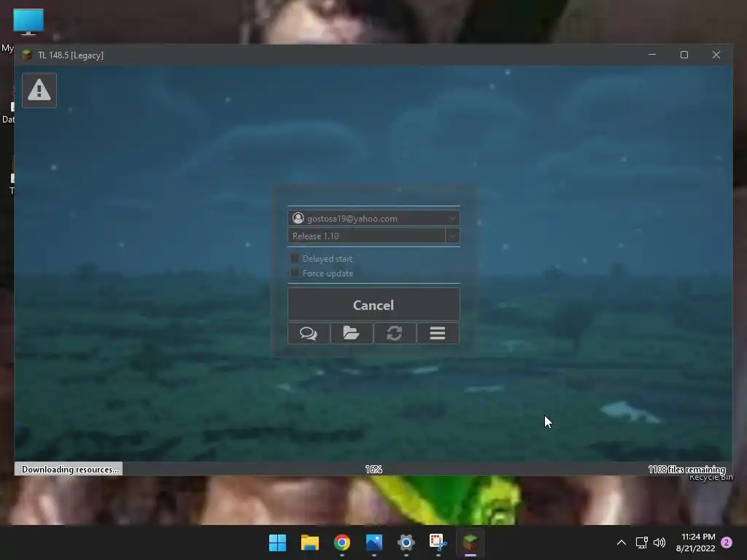Image resolution: width=747 pixels, height=560 pixels.
Task: Click the 16% download progress bar
Action: (373, 469)
